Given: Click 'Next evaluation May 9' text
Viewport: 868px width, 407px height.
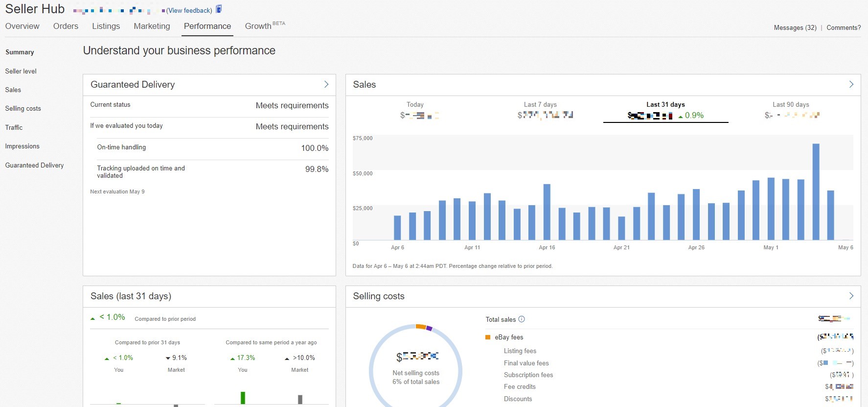Looking at the screenshot, I should click(117, 192).
